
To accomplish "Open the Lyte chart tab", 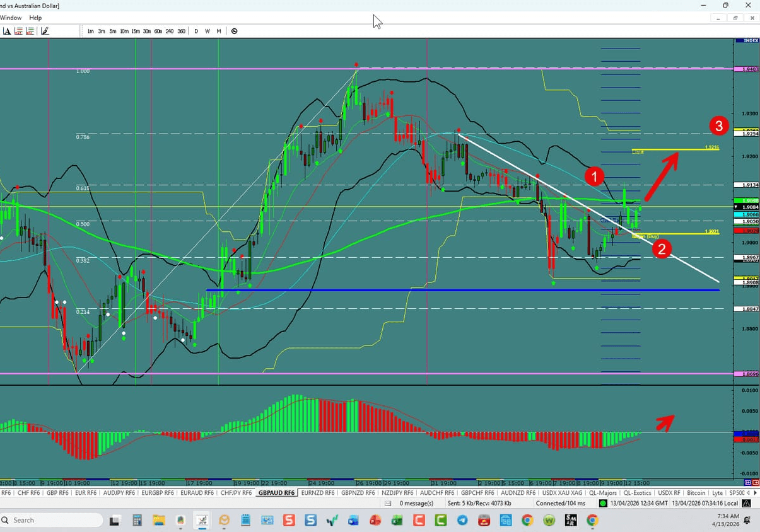I will tap(717, 493).
